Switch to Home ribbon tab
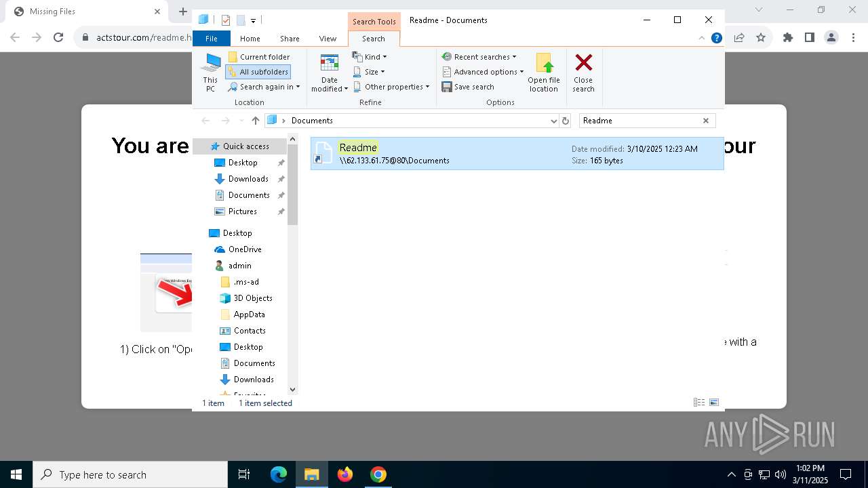The width and height of the screenshot is (868, 488). point(250,39)
